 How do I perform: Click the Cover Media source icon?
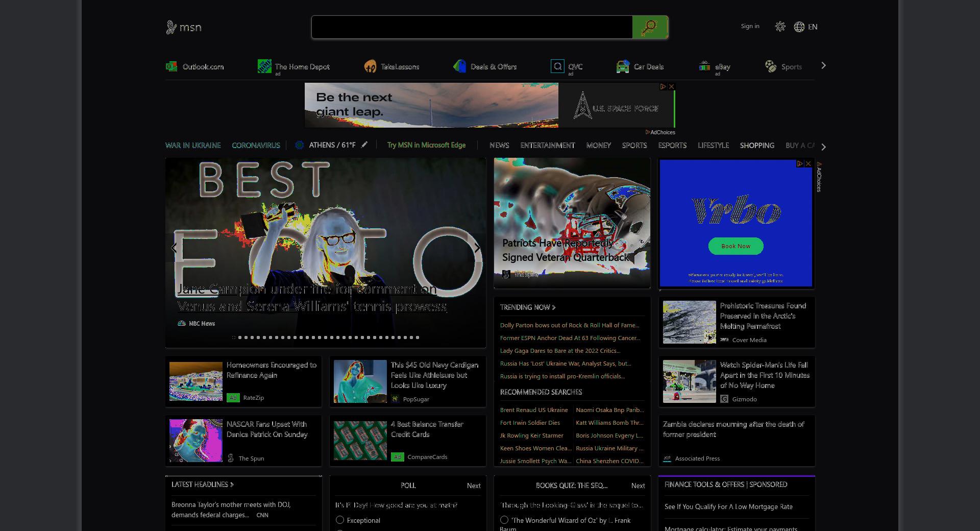(x=724, y=340)
